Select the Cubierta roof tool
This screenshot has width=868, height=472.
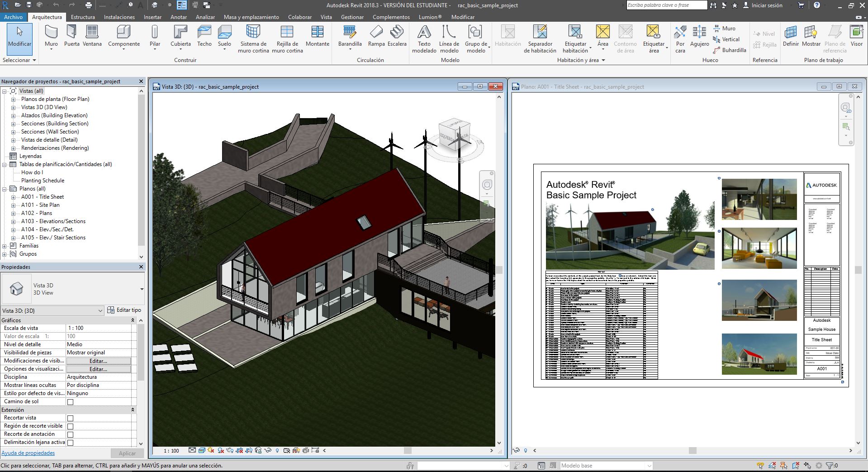(180, 36)
